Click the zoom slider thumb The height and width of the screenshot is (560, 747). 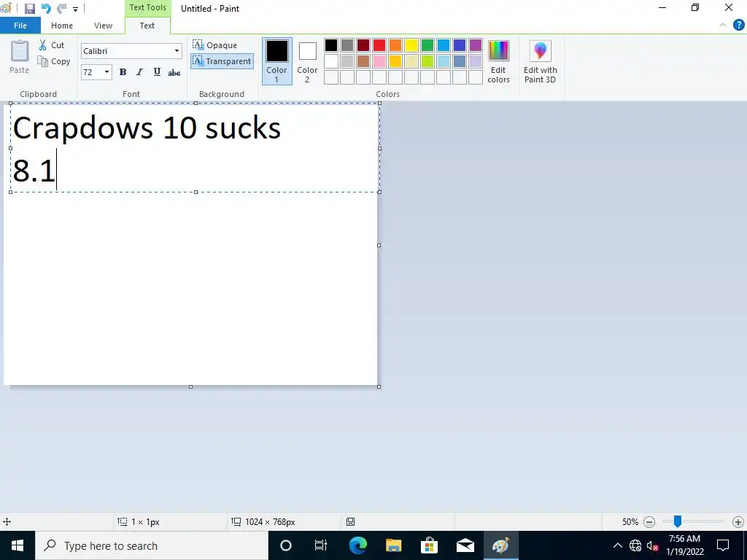click(678, 522)
